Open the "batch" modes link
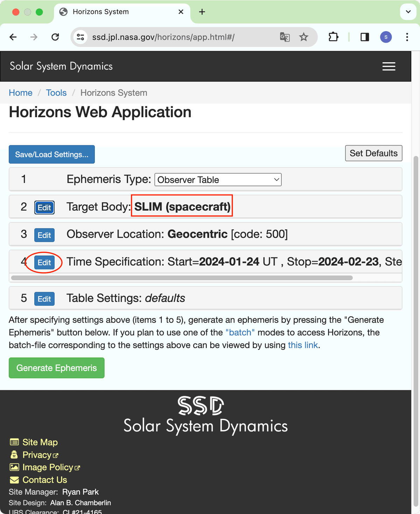The image size is (420, 514). pos(240,332)
